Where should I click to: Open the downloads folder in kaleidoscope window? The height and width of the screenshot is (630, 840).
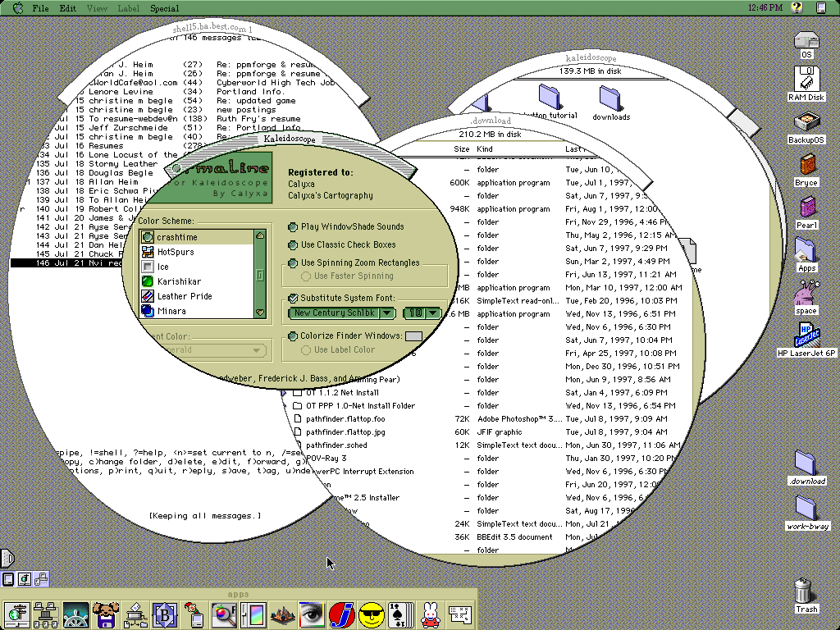click(x=610, y=103)
